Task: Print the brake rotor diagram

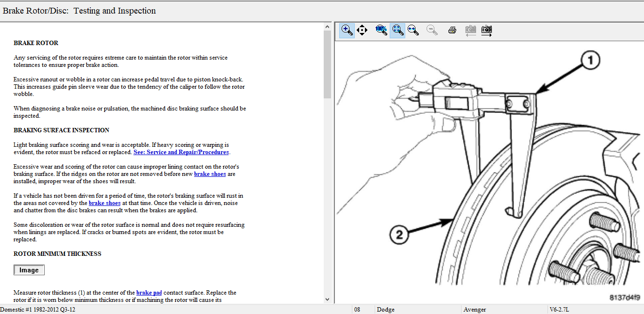Action: coord(452,30)
